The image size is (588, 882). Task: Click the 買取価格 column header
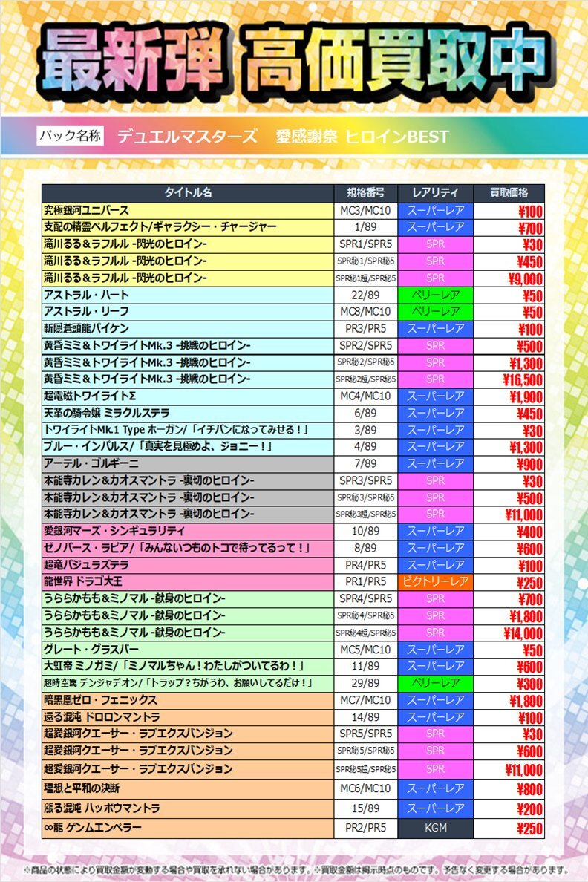(x=509, y=193)
